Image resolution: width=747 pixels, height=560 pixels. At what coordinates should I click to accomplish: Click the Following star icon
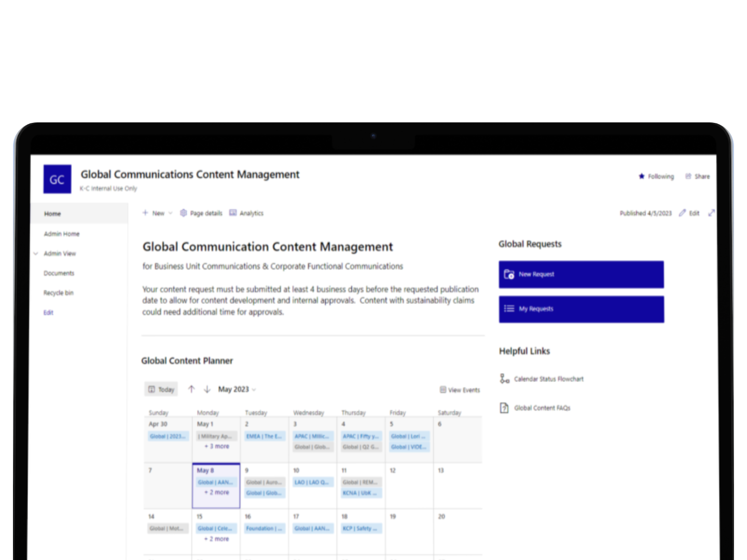coord(642,176)
